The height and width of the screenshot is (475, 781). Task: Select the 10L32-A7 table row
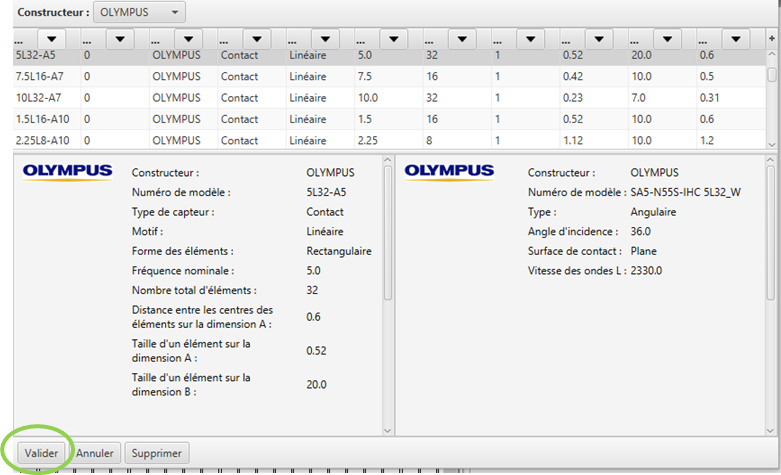(390, 98)
